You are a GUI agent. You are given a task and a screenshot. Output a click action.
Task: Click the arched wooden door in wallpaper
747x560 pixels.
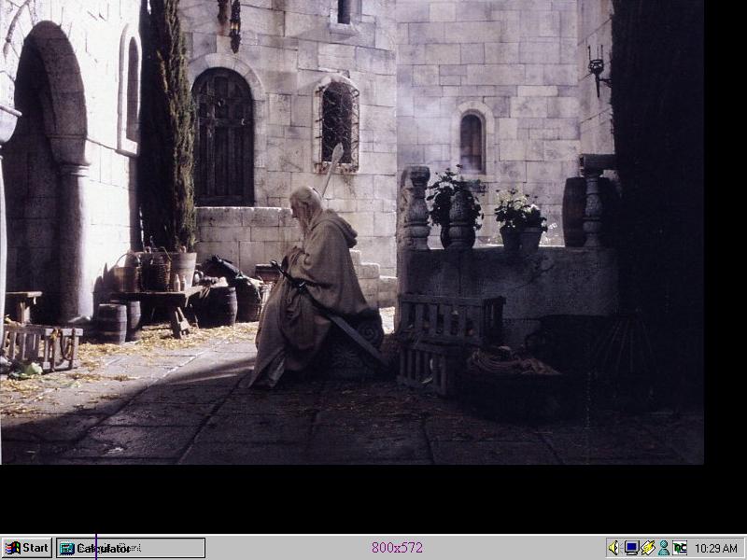tap(223, 138)
